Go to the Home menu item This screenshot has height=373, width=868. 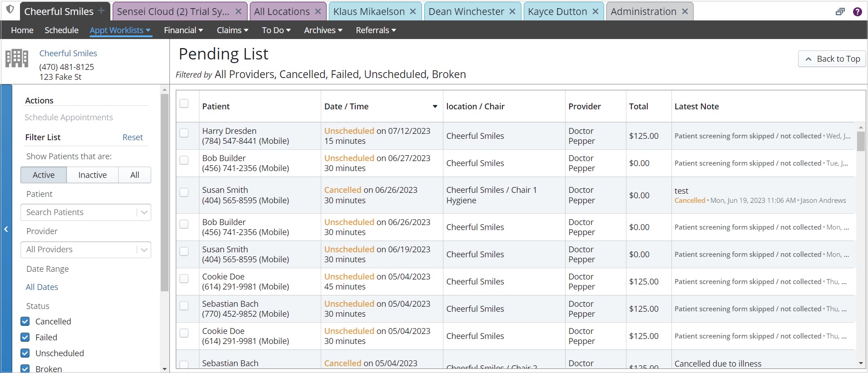pyautogui.click(x=22, y=30)
